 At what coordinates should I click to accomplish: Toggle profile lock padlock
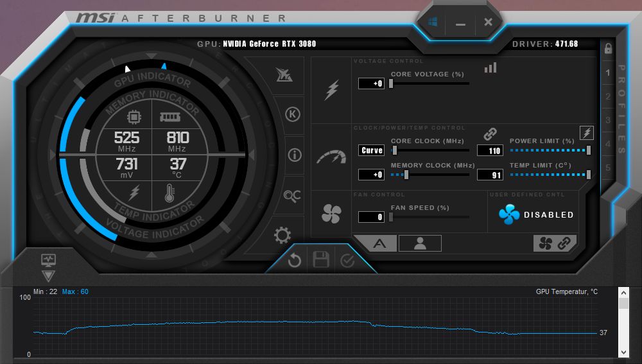(608, 48)
